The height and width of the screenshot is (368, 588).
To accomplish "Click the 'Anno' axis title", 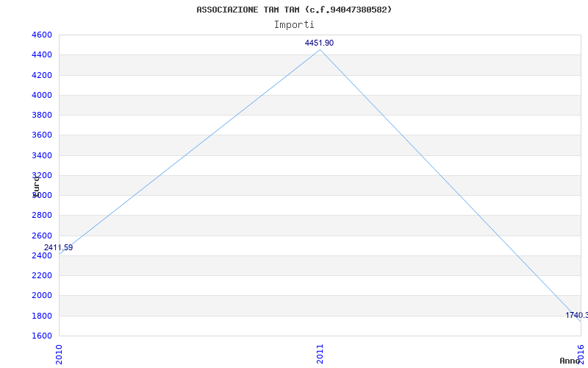I will coord(570,361).
